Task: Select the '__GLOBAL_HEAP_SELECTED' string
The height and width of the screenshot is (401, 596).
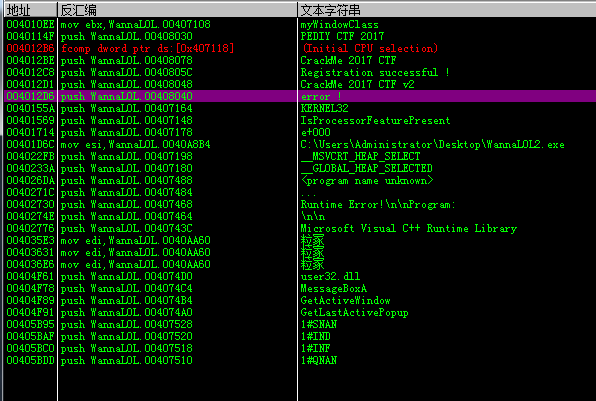Action: click(x=366, y=168)
